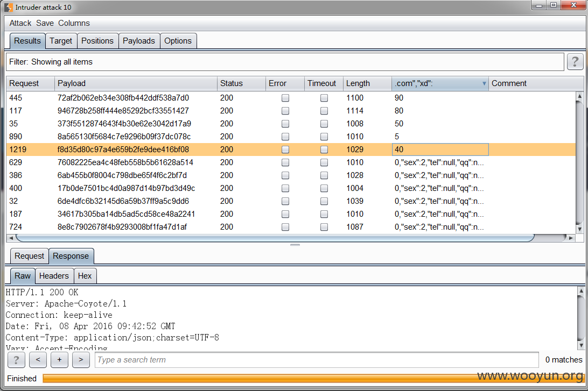The height and width of the screenshot is (391, 588).
Task: Click horizontal scrollbar right arrow
Action: click(x=571, y=238)
